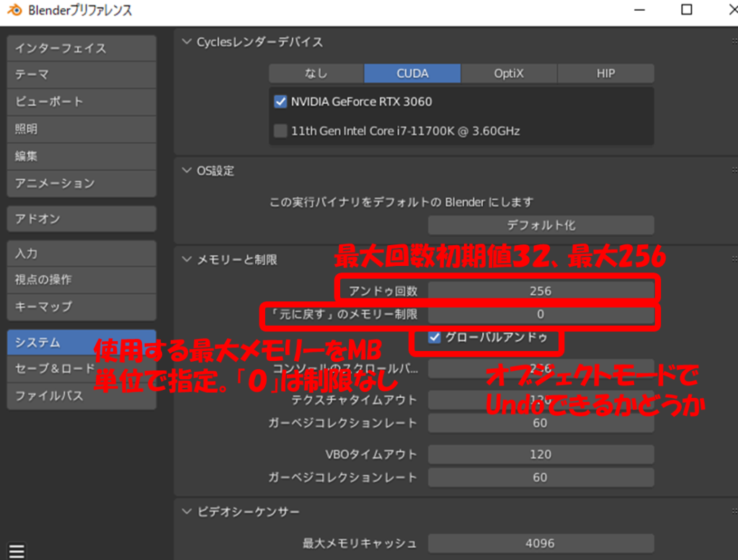Disable the NVIDIA GeForce RTX 3060 checkbox
The width and height of the screenshot is (738, 560).
pyautogui.click(x=280, y=102)
